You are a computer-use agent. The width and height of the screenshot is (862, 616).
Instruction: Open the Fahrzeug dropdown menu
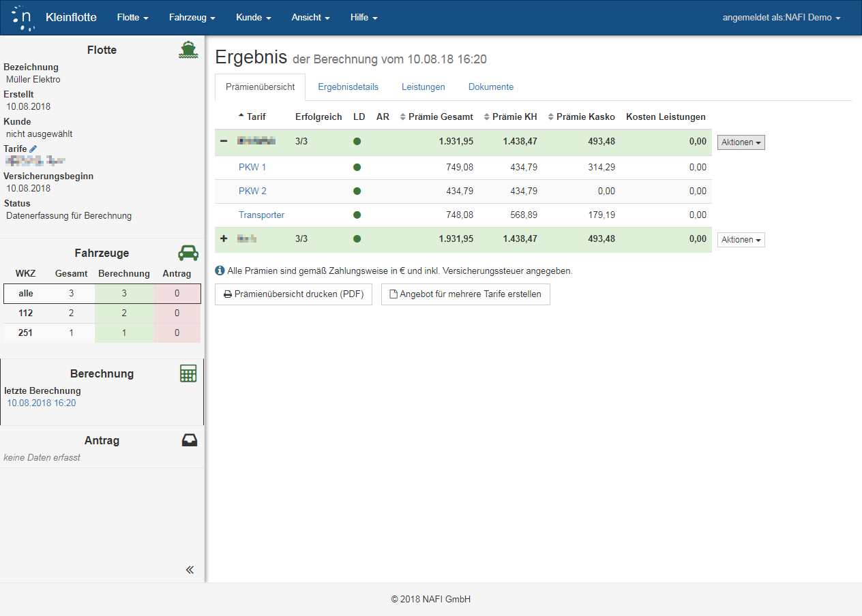click(192, 18)
